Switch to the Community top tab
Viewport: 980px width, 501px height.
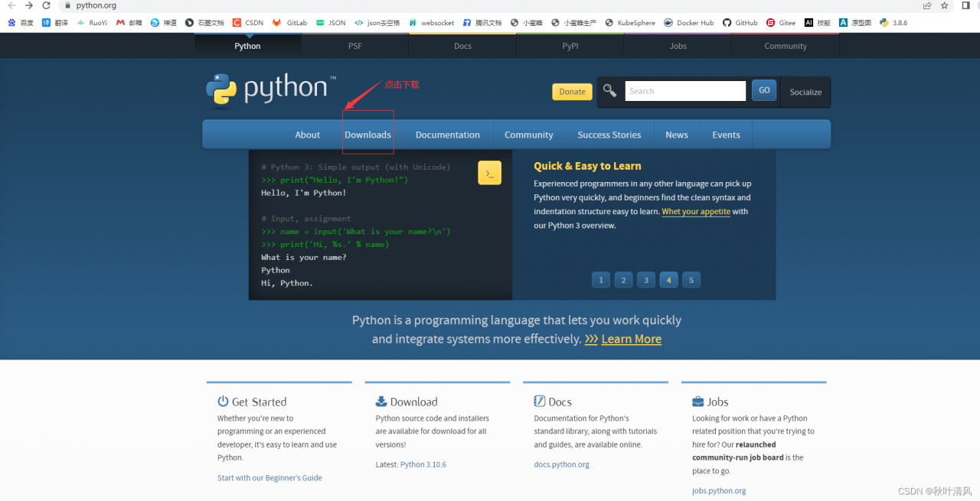(x=786, y=46)
